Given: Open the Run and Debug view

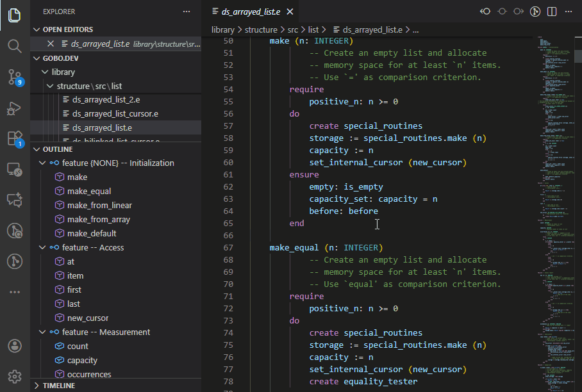Looking at the screenshot, I should [x=15, y=108].
